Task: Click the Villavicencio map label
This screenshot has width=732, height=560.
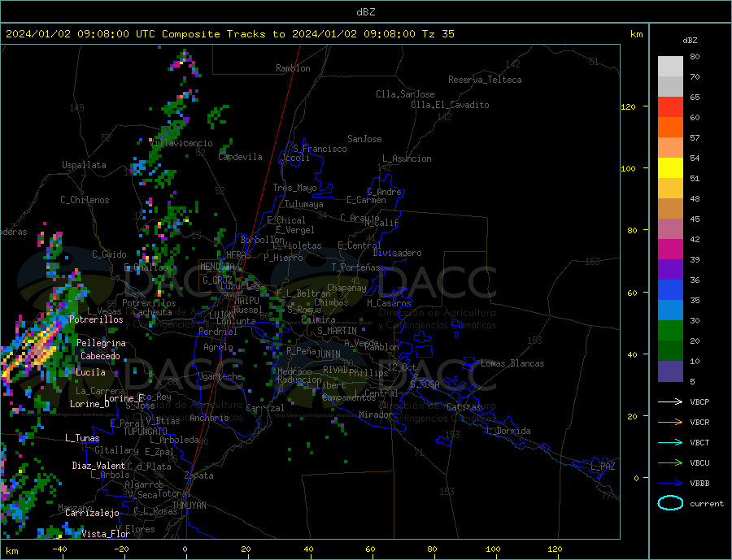Action: (181, 143)
